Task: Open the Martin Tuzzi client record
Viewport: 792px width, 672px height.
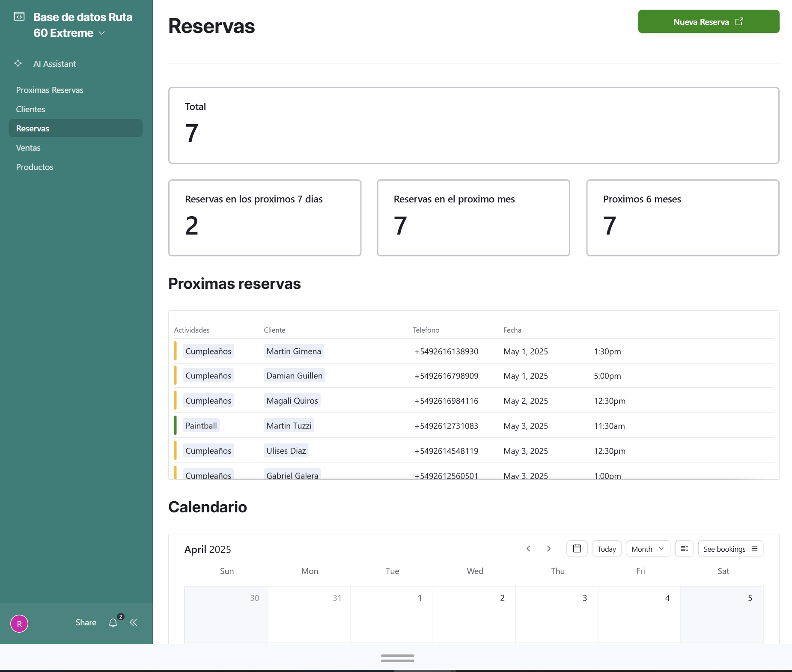Action: (x=289, y=426)
